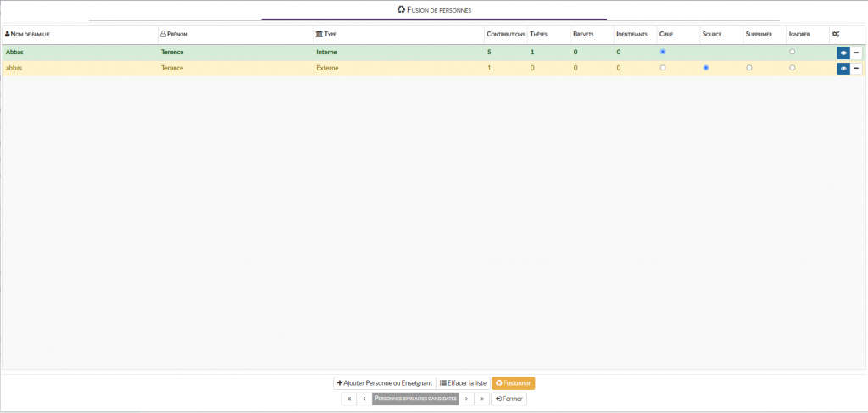Jump to last similar candidates page

(x=481, y=399)
